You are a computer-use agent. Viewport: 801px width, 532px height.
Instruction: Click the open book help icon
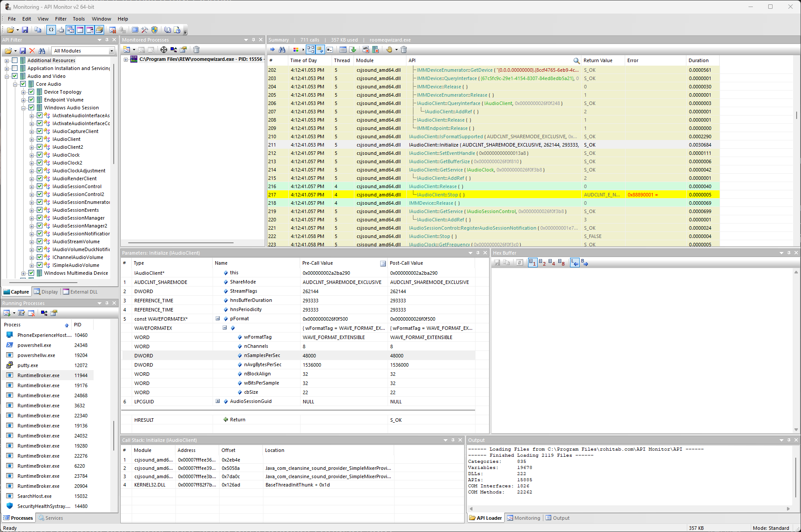tap(168, 30)
